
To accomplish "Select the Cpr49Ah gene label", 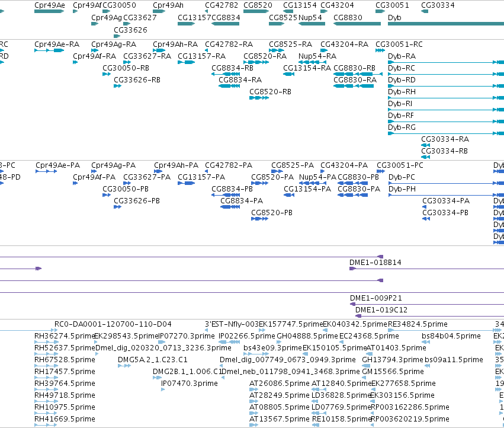I will [168, 5].
